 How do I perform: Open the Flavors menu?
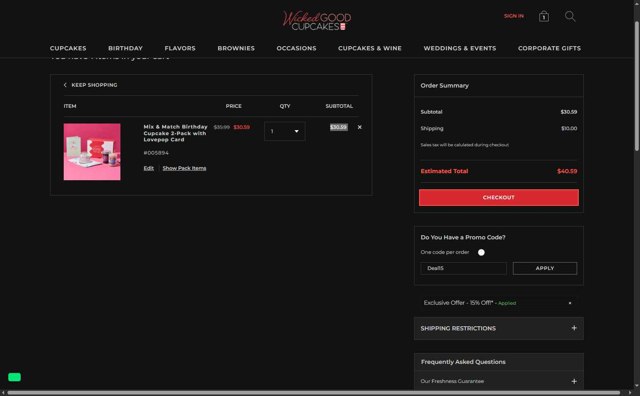(180, 48)
